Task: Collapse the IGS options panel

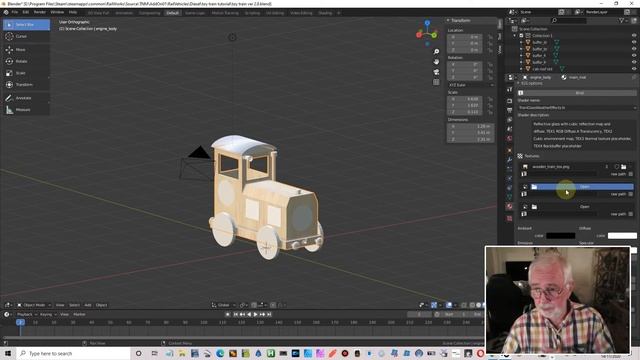Action: tap(519, 83)
